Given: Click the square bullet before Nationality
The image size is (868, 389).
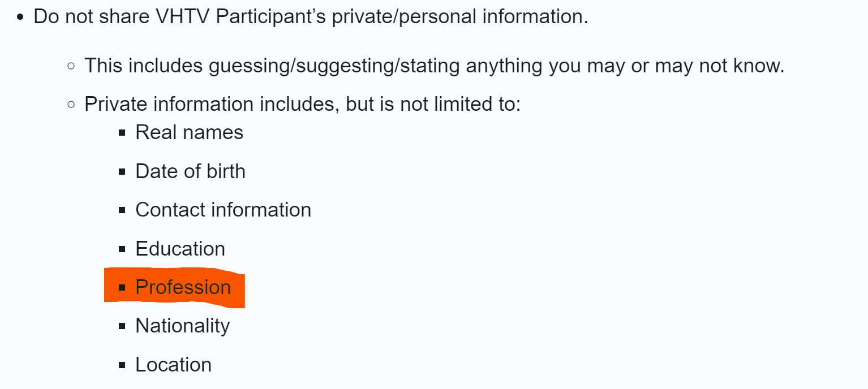Looking at the screenshot, I should pyautogui.click(x=122, y=326).
